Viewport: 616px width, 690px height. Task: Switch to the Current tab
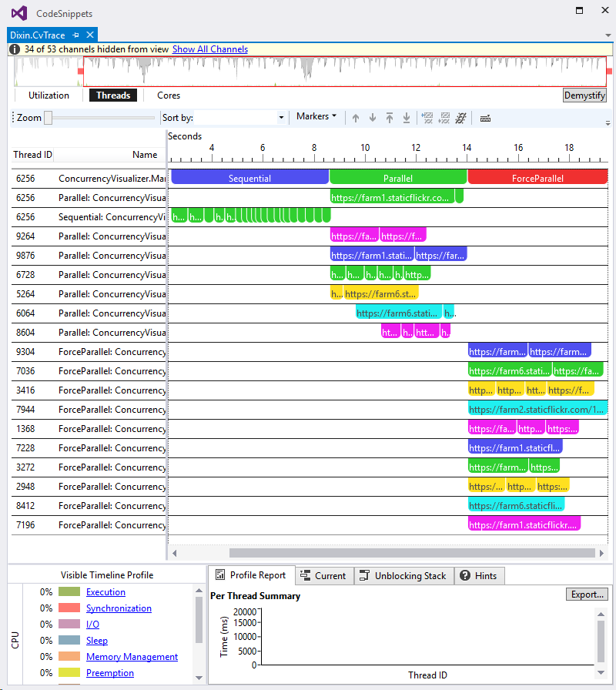pos(324,575)
